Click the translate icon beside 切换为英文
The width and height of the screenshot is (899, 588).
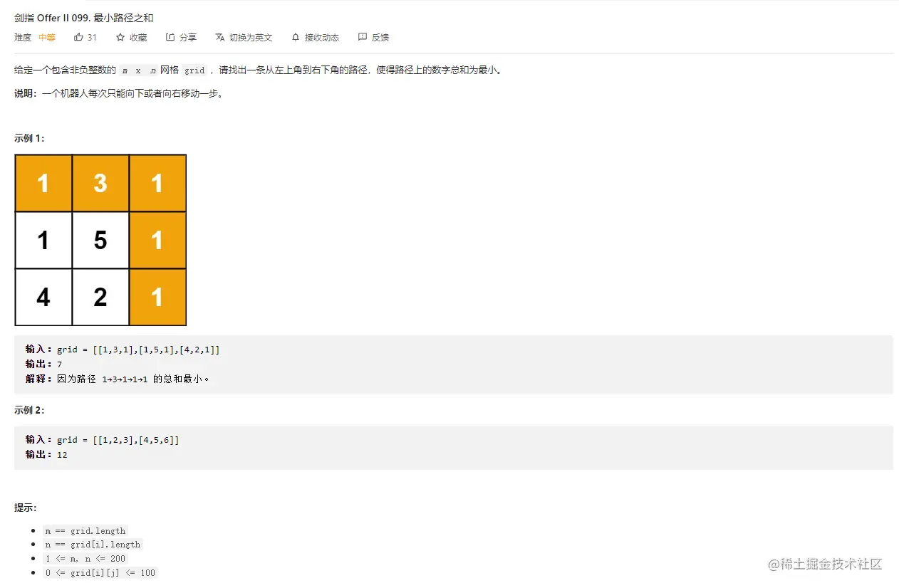[x=220, y=37]
